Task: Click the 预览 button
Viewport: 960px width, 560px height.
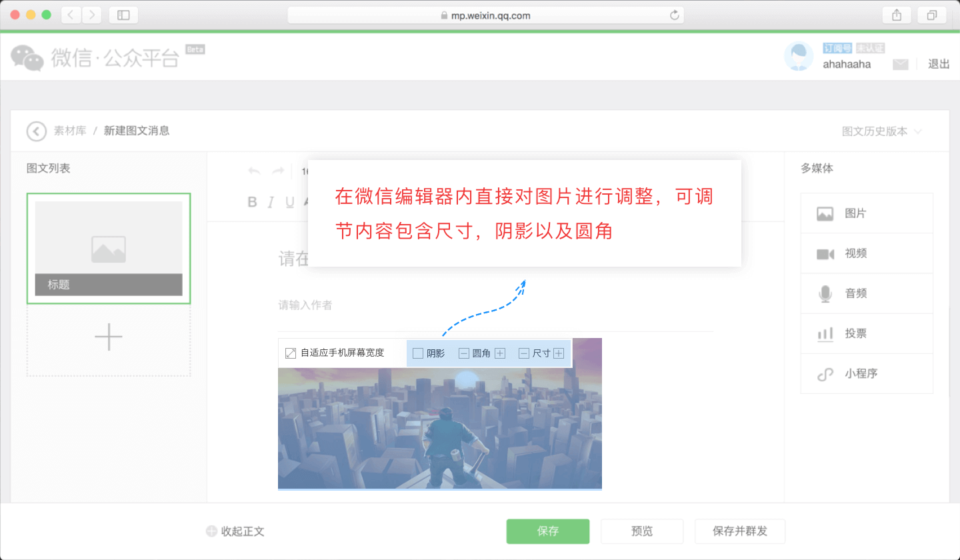Action: 642,531
